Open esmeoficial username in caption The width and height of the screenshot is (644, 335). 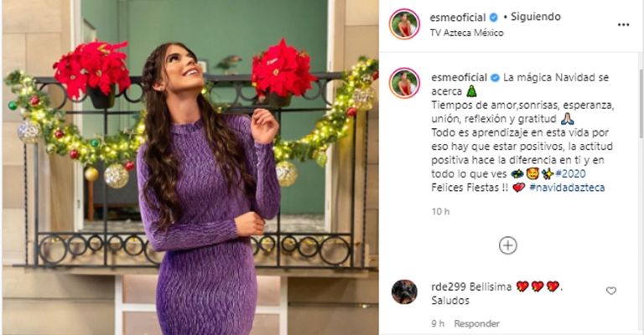460,78
